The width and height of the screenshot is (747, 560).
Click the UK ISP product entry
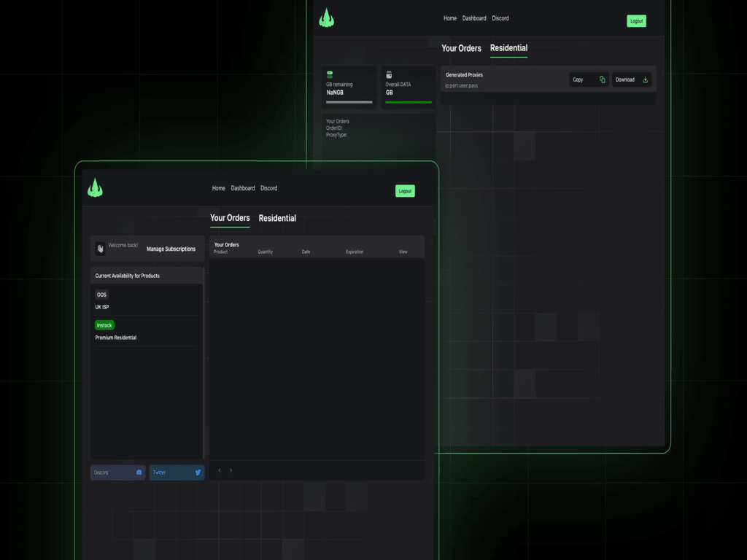pos(102,307)
